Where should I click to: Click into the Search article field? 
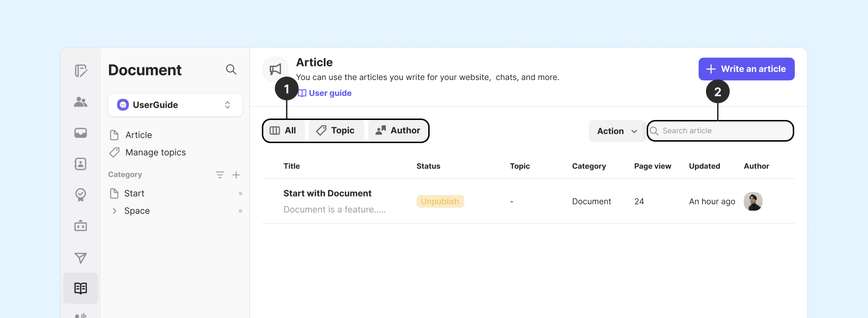click(720, 131)
